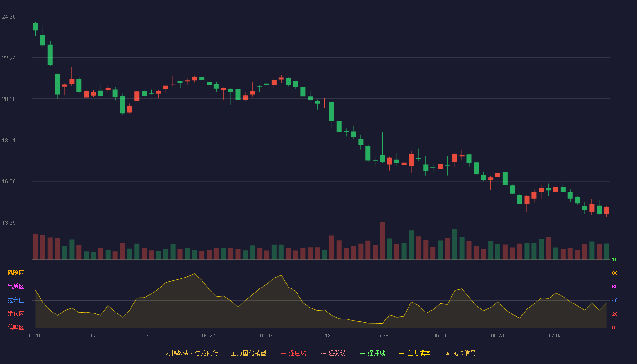
Task: Select the 05-29 date axis label
Action: click(x=382, y=335)
